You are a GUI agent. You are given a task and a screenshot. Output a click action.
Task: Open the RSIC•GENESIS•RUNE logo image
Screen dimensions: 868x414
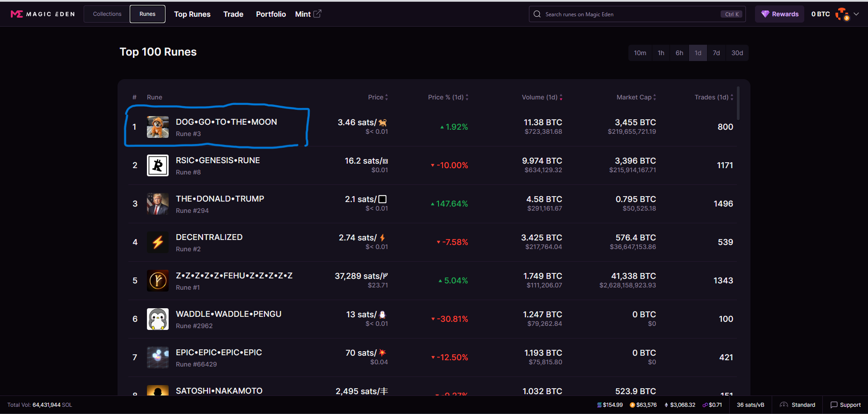pyautogui.click(x=158, y=165)
